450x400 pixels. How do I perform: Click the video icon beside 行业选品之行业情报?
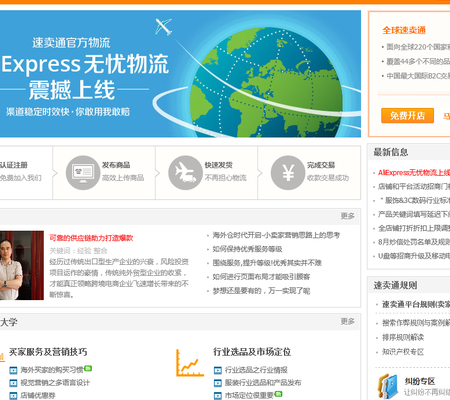(x=217, y=370)
